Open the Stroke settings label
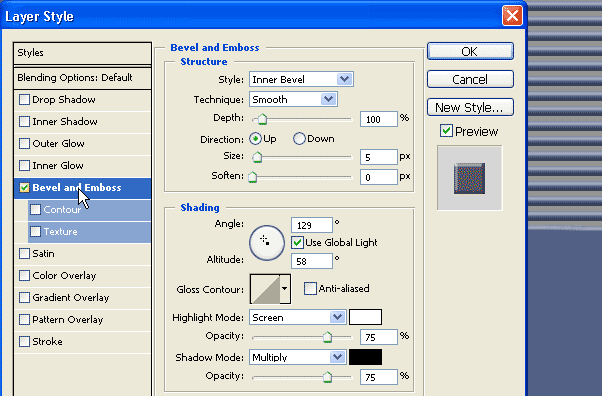602x396 pixels. pos(47,341)
